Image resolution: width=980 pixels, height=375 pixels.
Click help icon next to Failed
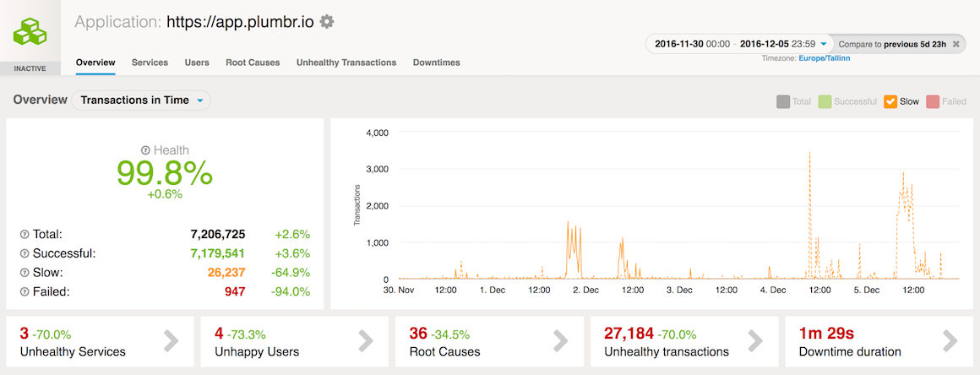pos(24,291)
